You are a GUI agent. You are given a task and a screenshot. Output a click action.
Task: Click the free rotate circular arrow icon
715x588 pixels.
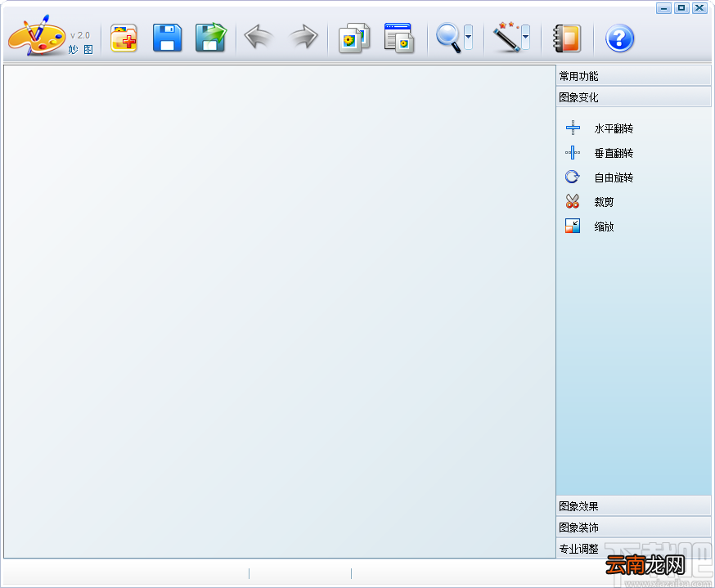coord(573,177)
